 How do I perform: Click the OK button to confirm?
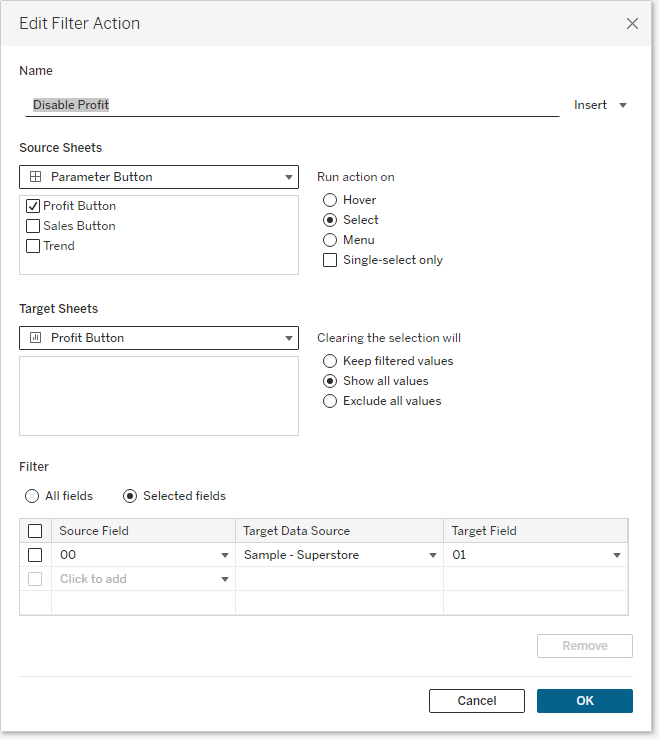[584, 701]
